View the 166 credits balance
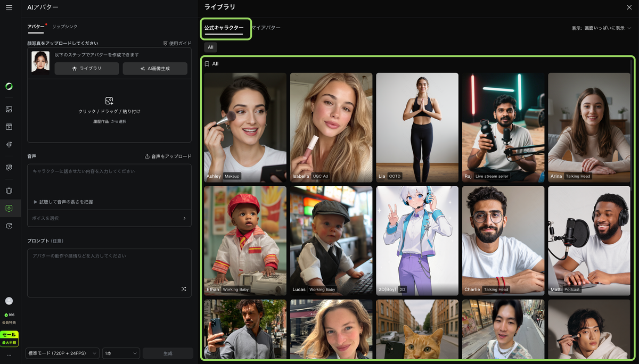This screenshot has width=639, height=364. click(x=9, y=315)
